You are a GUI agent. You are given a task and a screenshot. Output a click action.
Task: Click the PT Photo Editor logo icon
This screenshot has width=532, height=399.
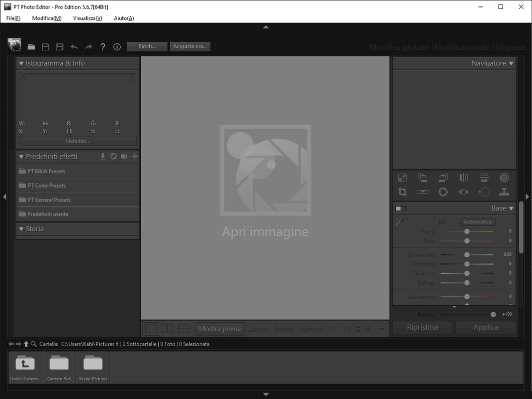coord(14,45)
